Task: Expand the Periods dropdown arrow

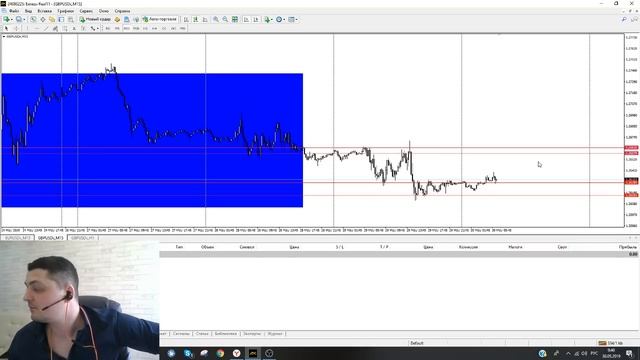Action: [x=284, y=19]
